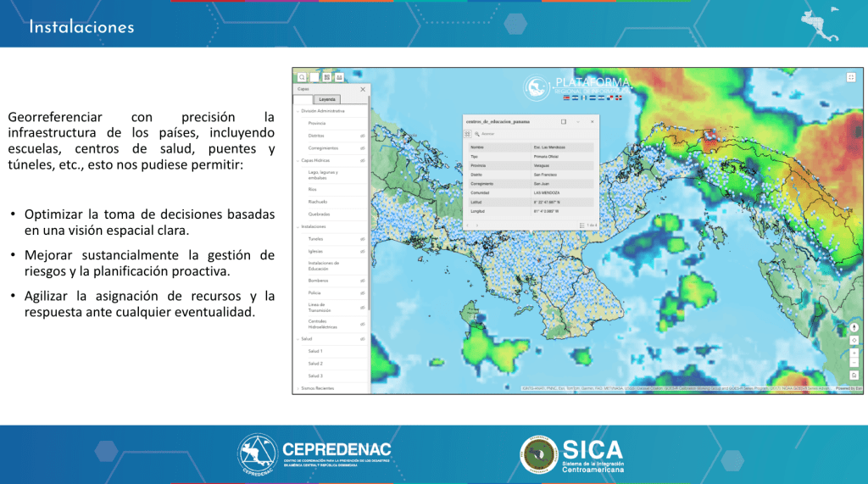This screenshot has width=868, height=484.
Task: Collapse the División Administrativa group
Action: click(298, 111)
